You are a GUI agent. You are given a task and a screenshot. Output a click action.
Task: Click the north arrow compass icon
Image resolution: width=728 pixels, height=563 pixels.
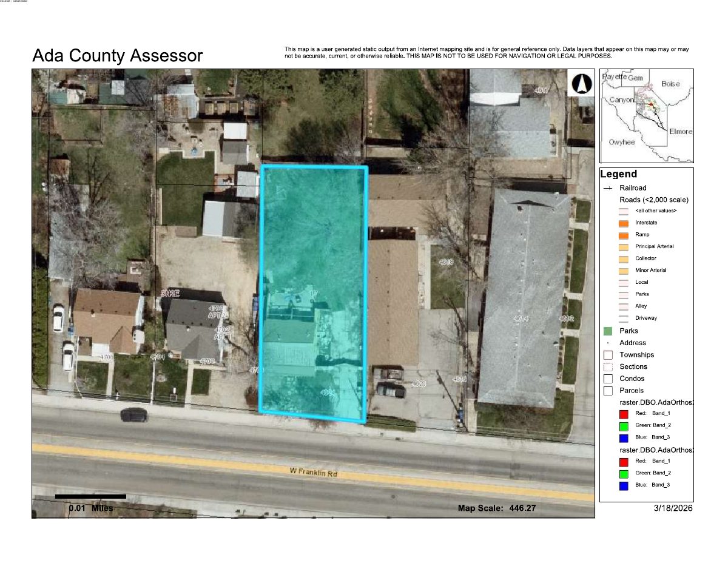(x=581, y=84)
